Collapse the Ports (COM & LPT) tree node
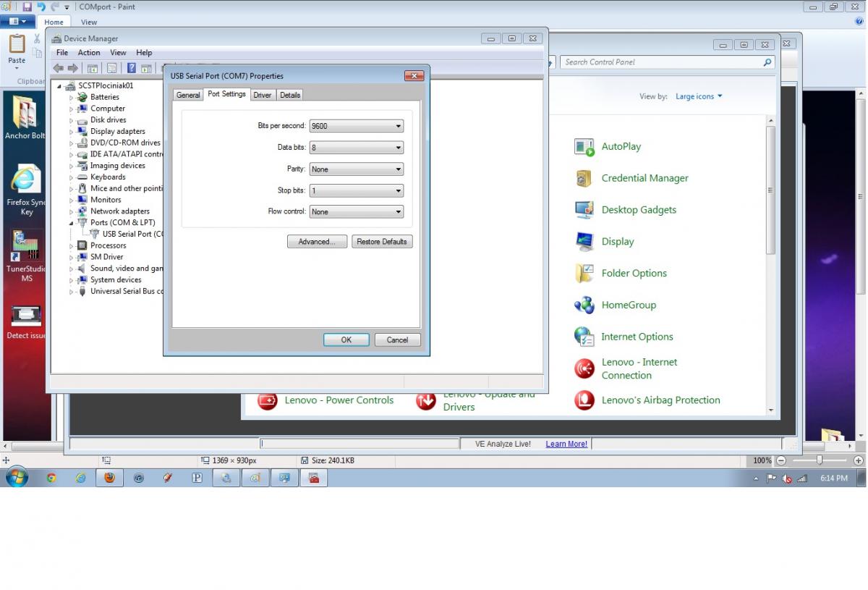Image resolution: width=868 pixels, height=590 pixels. [x=72, y=223]
